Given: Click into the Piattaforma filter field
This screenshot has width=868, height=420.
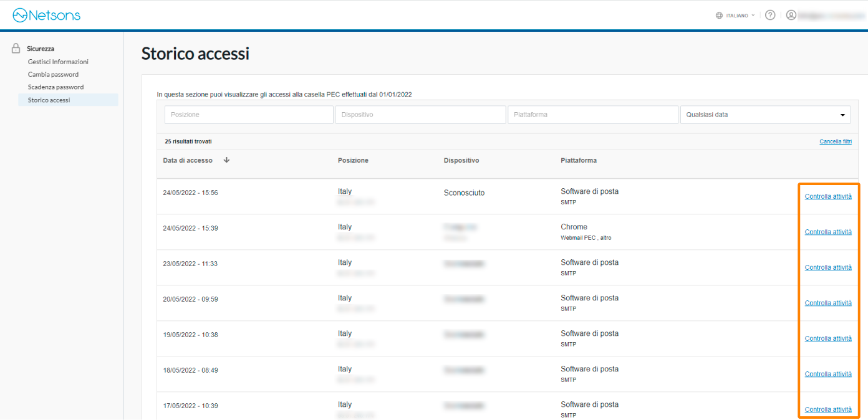Looking at the screenshot, I should click(x=592, y=115).
